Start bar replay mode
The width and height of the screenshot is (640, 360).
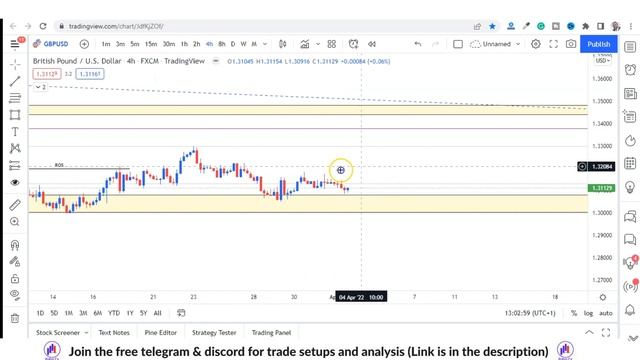click(371, 44)
